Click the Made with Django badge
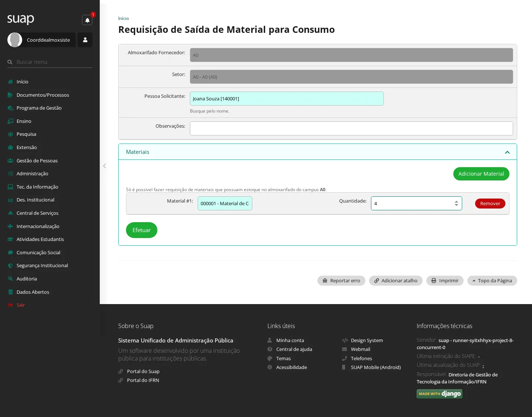Image resolution: width=532 pixels, height=417 pixels. [440, 394]
